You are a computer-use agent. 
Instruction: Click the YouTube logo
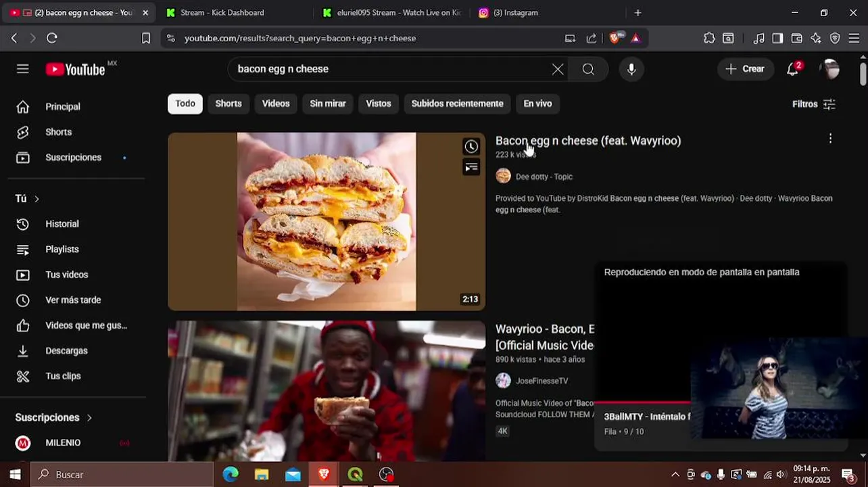click(x=76, y=69)
